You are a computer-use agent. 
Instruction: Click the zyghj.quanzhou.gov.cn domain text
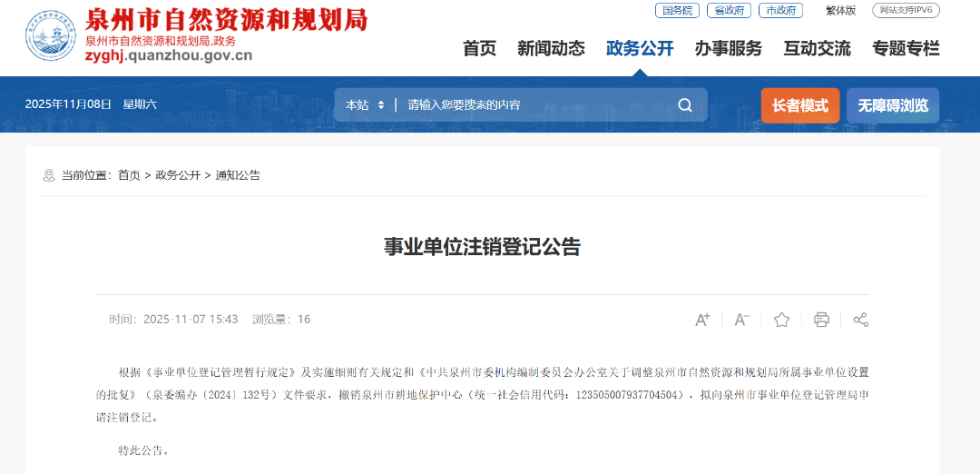[169, 55]
